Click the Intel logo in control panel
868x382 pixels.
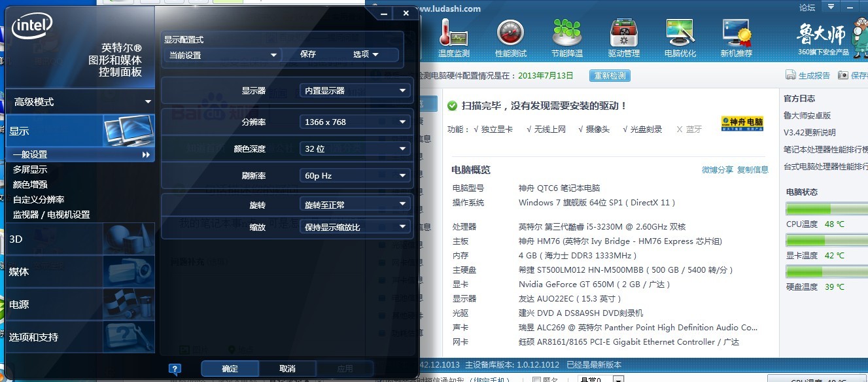(31, 24)
